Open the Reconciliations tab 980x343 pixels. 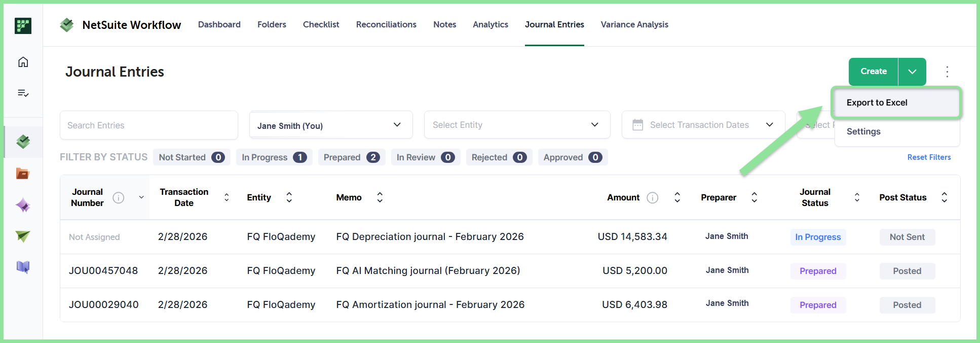point(386,24)
